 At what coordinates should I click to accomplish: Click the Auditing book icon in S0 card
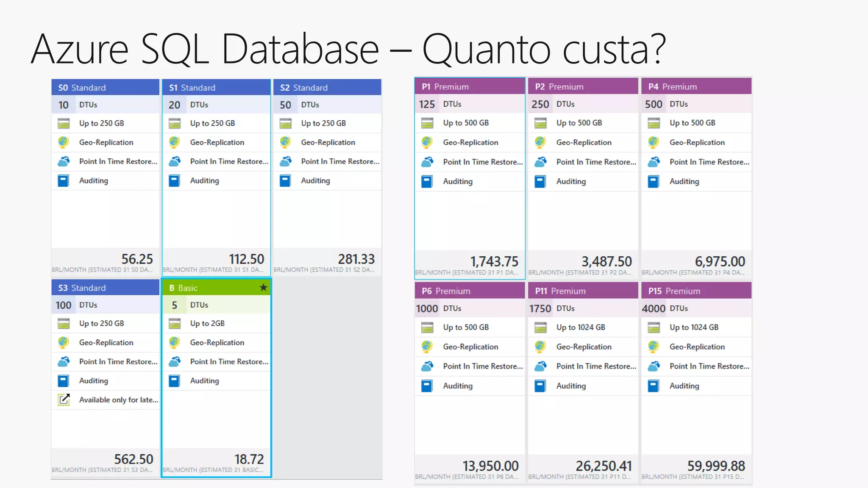point(64,180)
